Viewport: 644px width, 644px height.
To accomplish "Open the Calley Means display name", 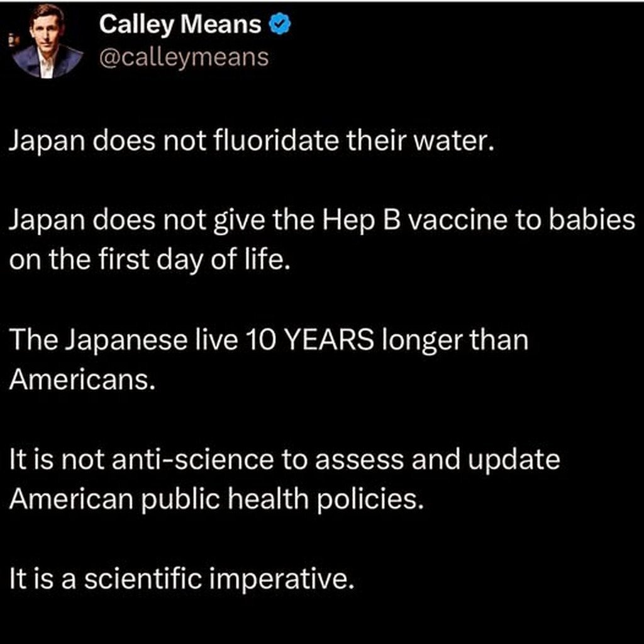I will point(180,25).
